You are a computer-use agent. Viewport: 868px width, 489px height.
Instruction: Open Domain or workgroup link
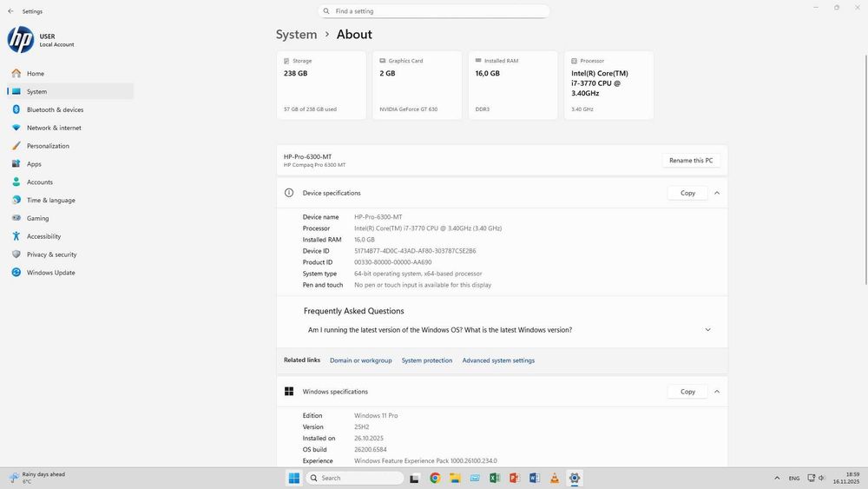coord(361,360)
